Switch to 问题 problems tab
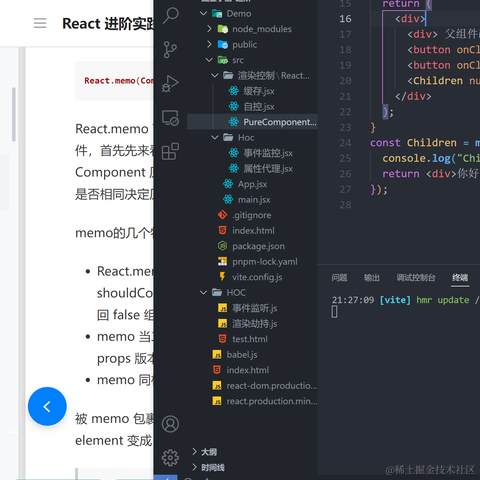This screenshot has width=480, height=480. pos(339,278)
